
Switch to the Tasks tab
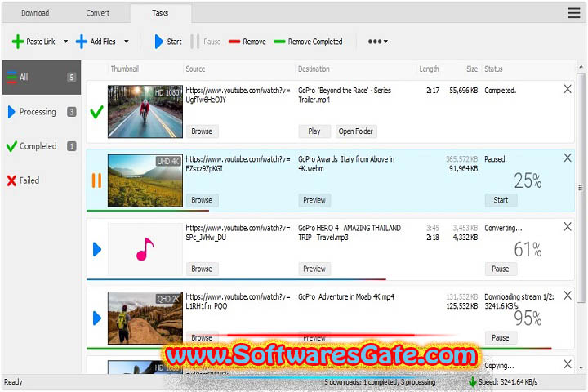click(x=160, y=13)
